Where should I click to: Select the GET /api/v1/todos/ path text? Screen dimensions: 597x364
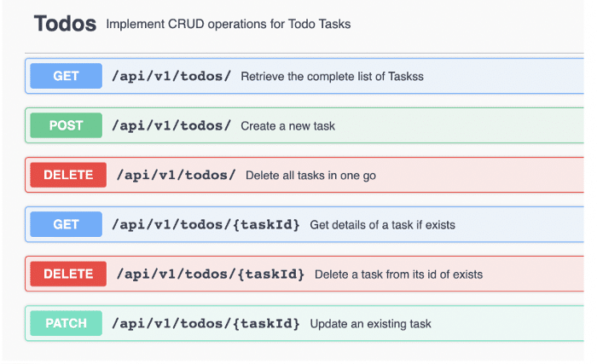pyautogui.click(x=171, y=76)
